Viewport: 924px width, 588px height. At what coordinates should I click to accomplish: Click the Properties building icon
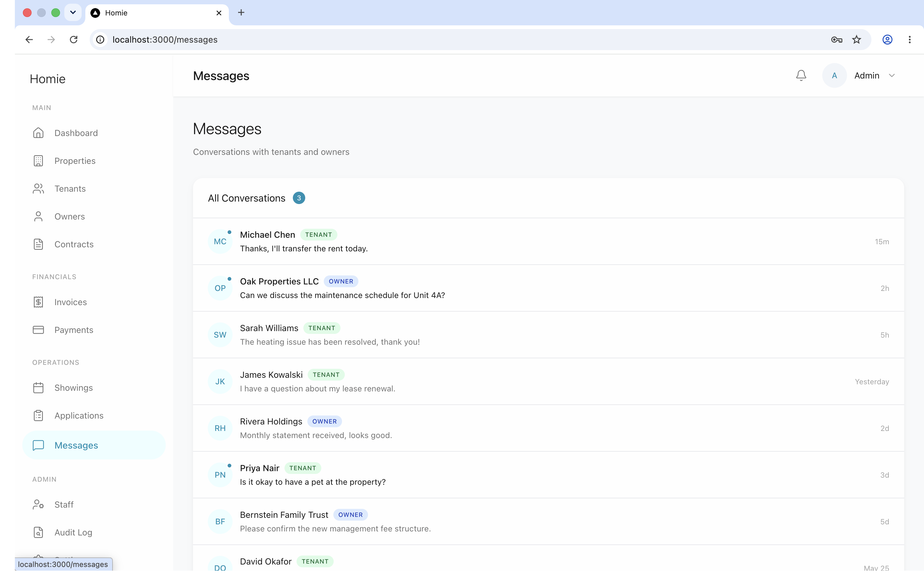tap(38, 161)
